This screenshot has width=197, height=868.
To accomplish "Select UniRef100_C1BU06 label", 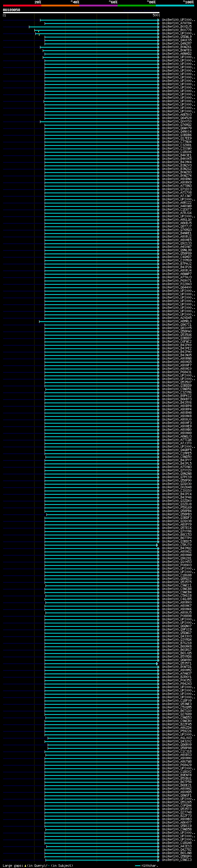I will (x=177, y=152).
